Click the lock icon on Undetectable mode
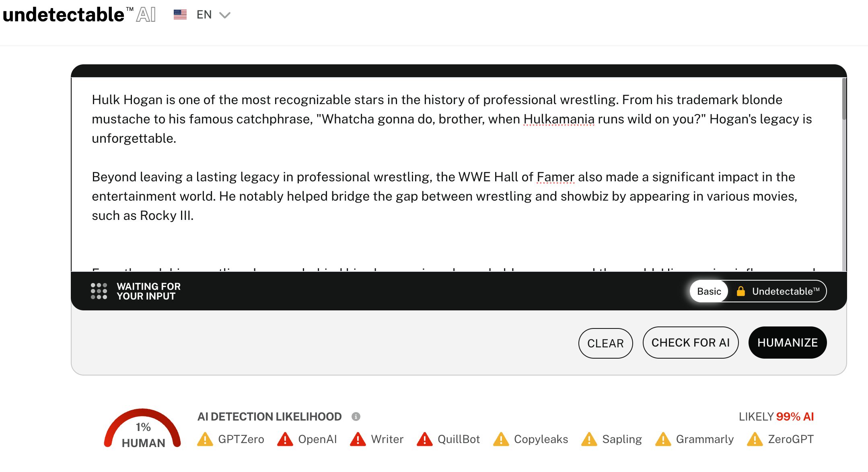 point(741,291)
